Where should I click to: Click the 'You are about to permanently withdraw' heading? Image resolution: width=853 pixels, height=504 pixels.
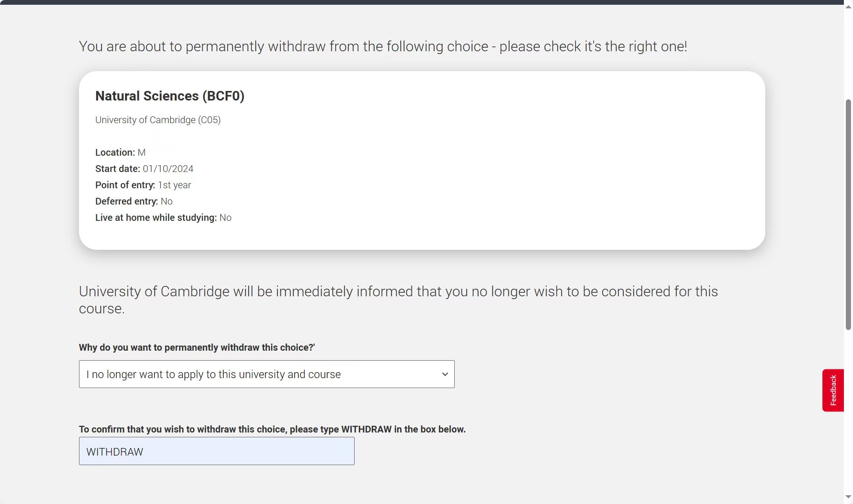383,46
